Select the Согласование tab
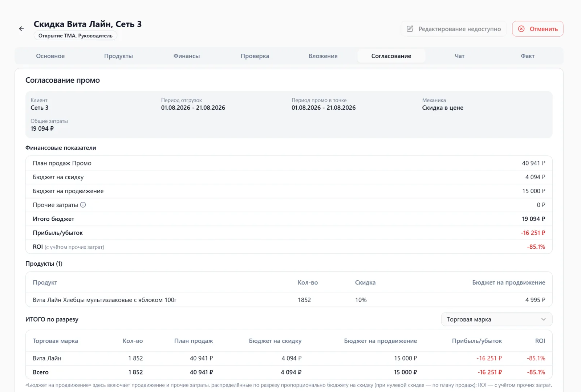 (x=391, y=56)
